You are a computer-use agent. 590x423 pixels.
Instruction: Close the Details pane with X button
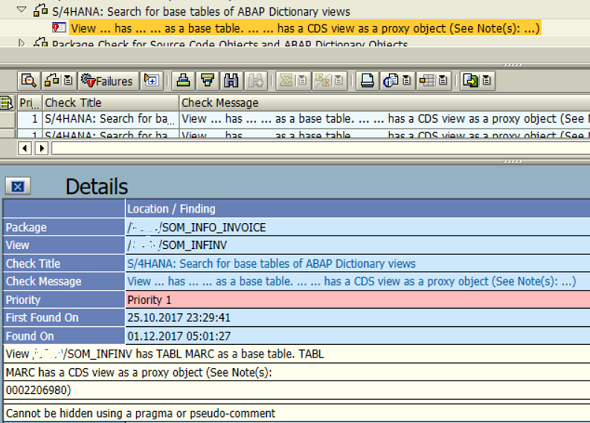point(18,186)
